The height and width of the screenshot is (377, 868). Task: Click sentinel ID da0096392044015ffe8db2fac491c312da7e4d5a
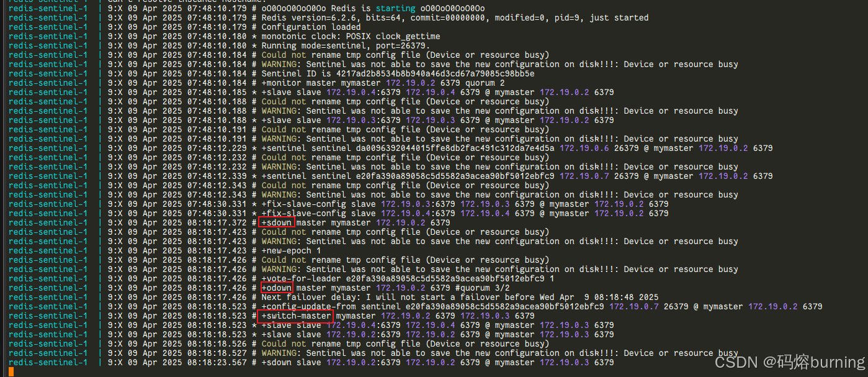click(455, 148)
